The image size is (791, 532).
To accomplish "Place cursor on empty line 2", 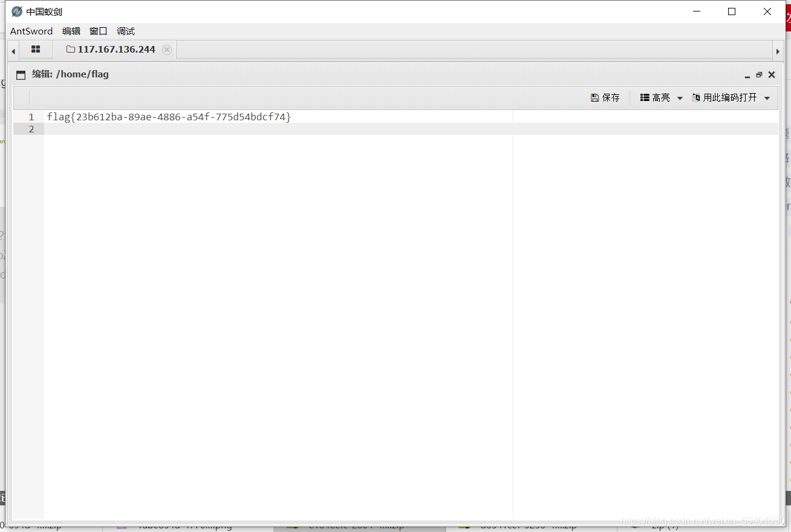I will [x=411, y=129].
